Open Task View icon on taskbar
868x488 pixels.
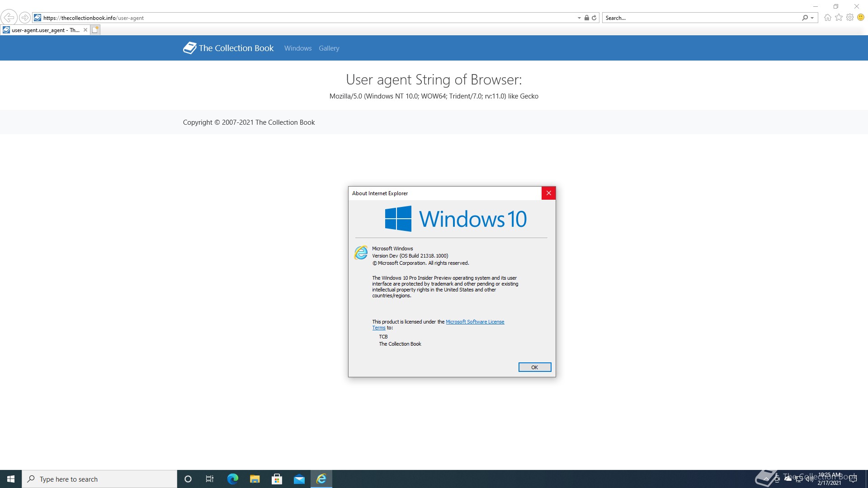coord(210,479)
